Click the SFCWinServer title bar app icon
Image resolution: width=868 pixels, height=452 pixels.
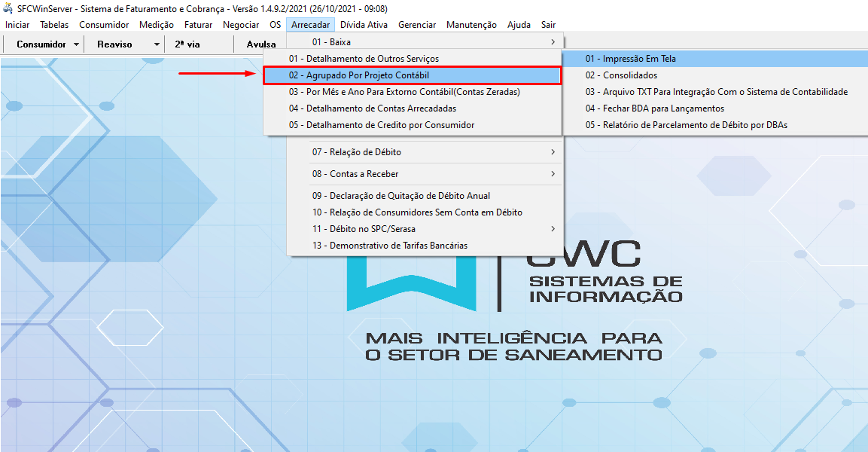pyautogui.click(x=8, y=8)
